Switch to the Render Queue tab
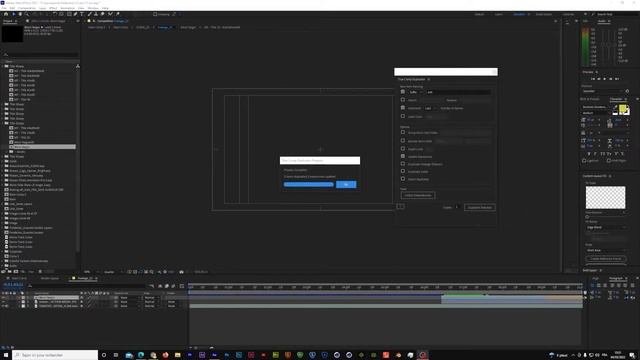Viewport: 640px width, 360px height. 50,278
